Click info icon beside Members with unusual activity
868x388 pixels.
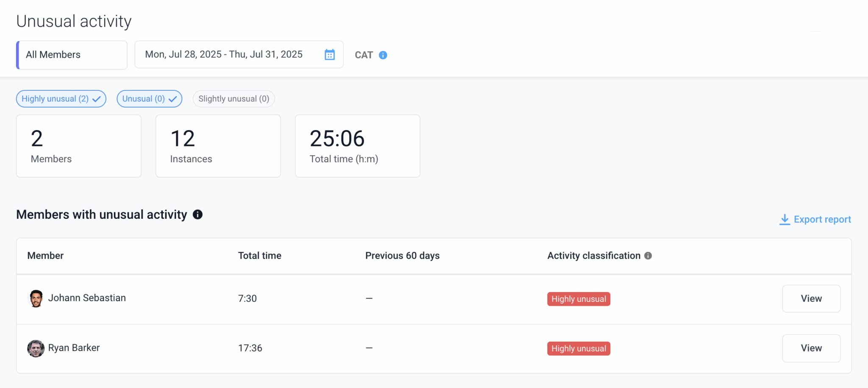pos(197,215)
